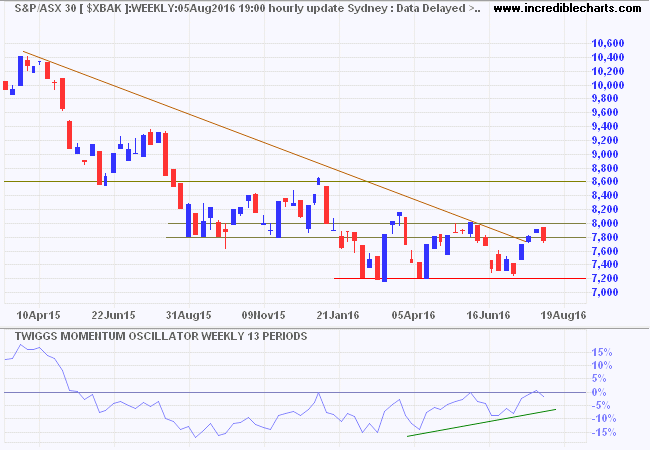Click the 31Aug15 date axis label
650x450 pixels.
click(x=189, y=315)
